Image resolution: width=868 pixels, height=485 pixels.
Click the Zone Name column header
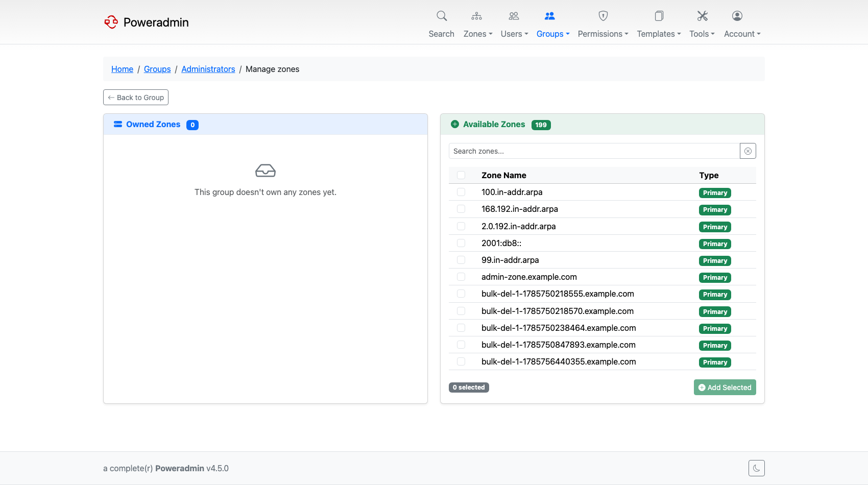pyautogui.click(x=504, y=175)
